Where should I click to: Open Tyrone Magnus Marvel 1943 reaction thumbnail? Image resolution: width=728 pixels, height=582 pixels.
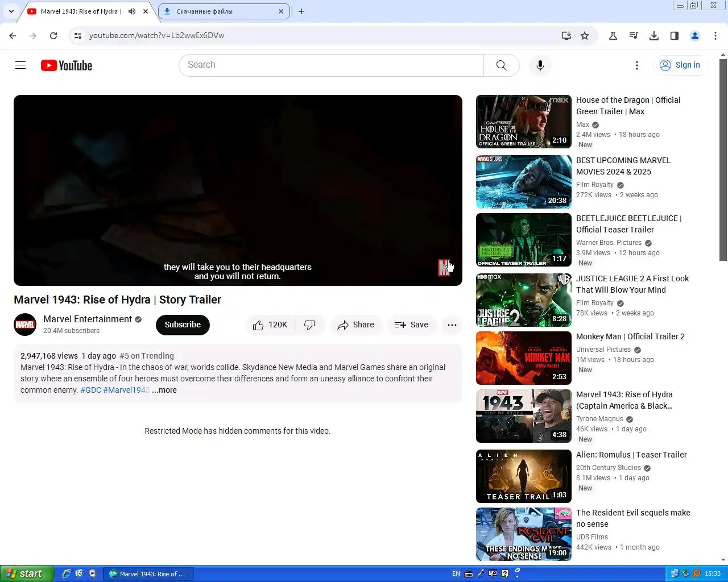pos(524,416)
